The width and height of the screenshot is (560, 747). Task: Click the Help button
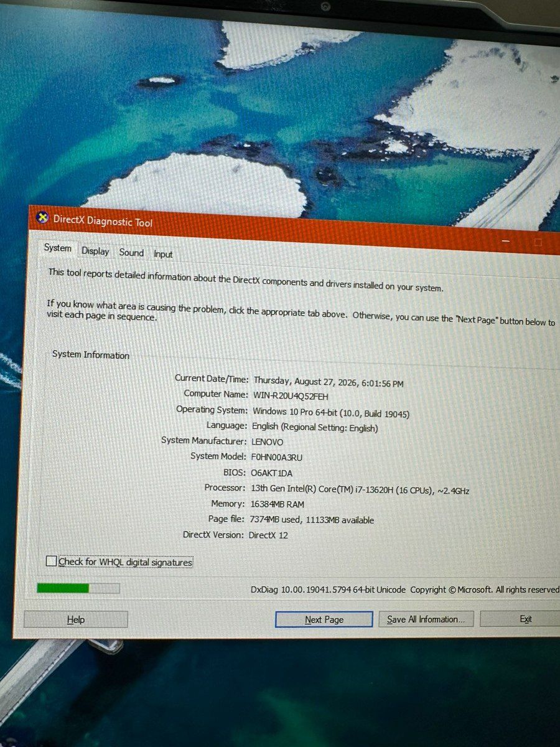tap(76, 619)
